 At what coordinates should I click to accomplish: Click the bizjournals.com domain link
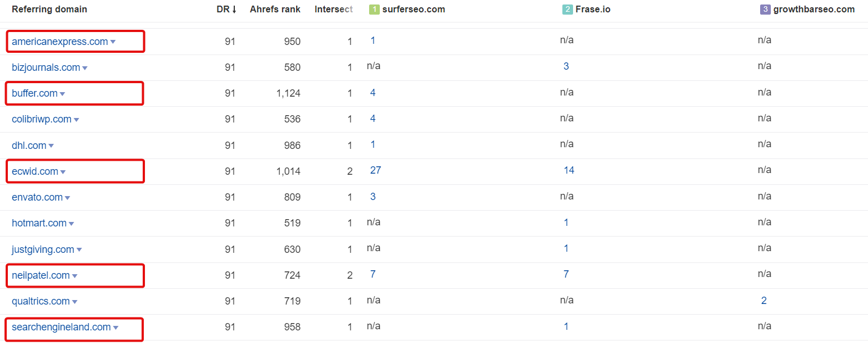click(46, 67)
